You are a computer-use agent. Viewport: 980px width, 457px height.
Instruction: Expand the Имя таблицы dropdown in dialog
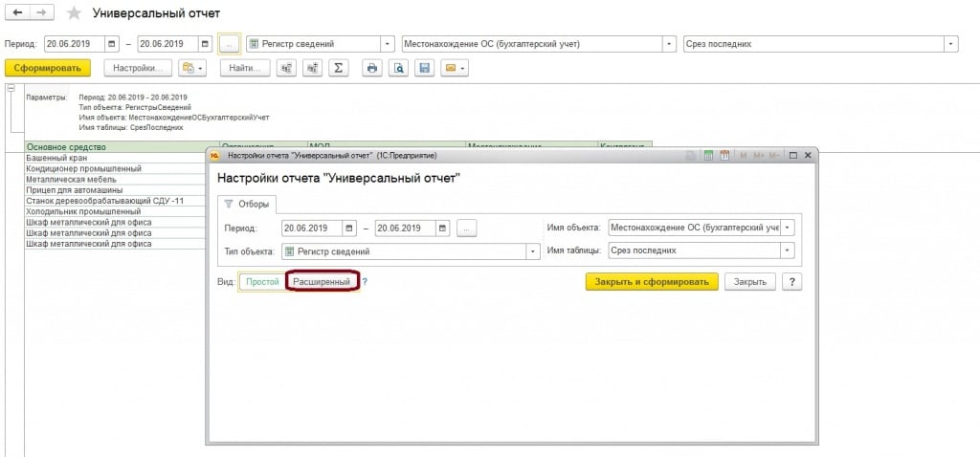tap(788, 250)
